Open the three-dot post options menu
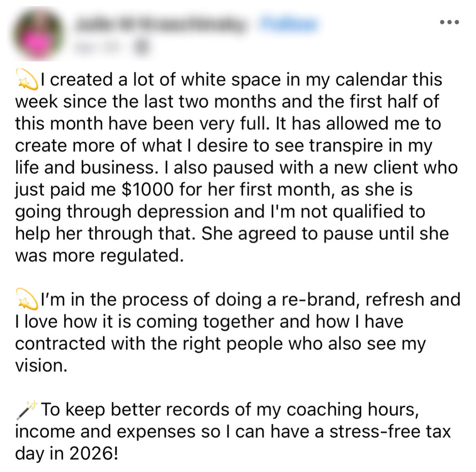The height and width of the screenshot is (472, 476). coord(449,22)
